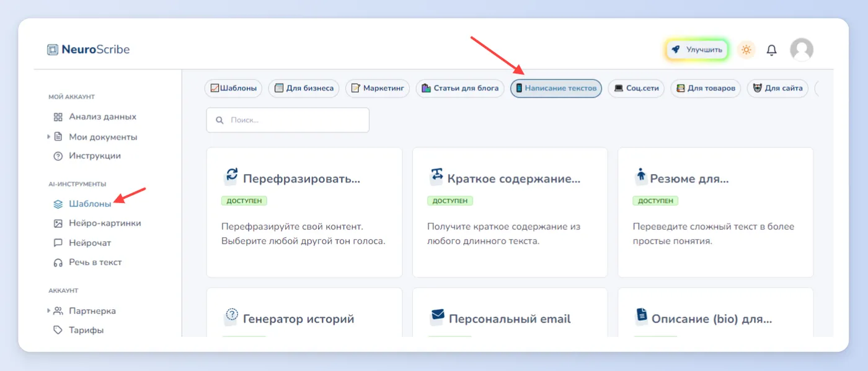The width and height of the screenshot is (868, 371).
Task: Click the Тарифы tag icon
Action: coord(58,330)
